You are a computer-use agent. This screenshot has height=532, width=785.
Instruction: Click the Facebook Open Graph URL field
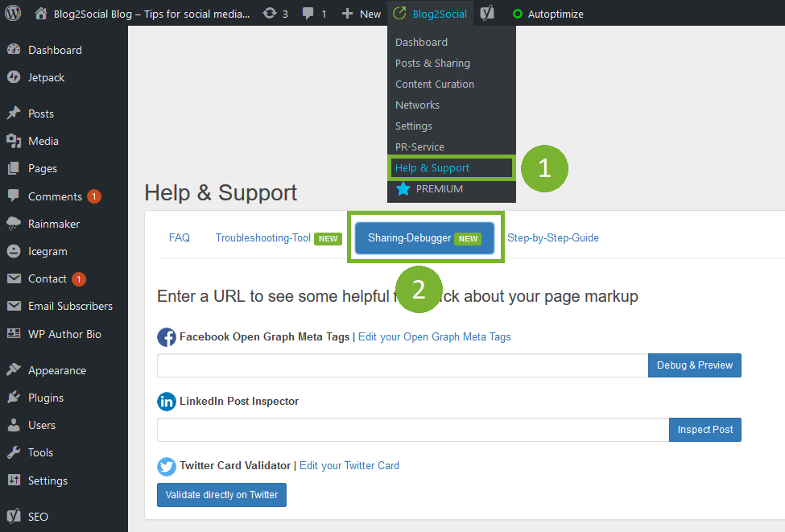pyautogui.click(x=403, y=365)
